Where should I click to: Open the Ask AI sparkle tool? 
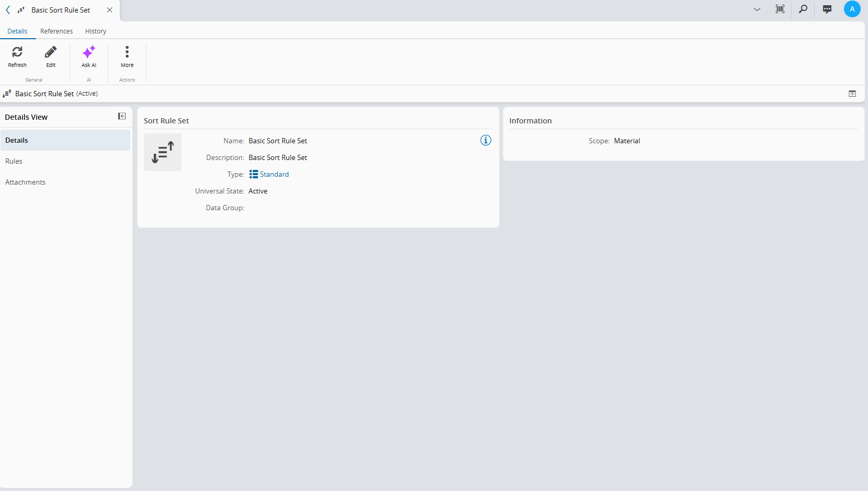pyautogui.click(x=89, y=52)
